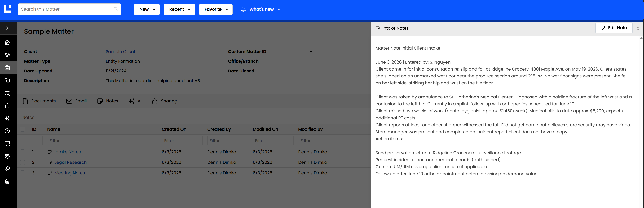
Task: Open the trash bin in the sidebar
Action: 7,181
